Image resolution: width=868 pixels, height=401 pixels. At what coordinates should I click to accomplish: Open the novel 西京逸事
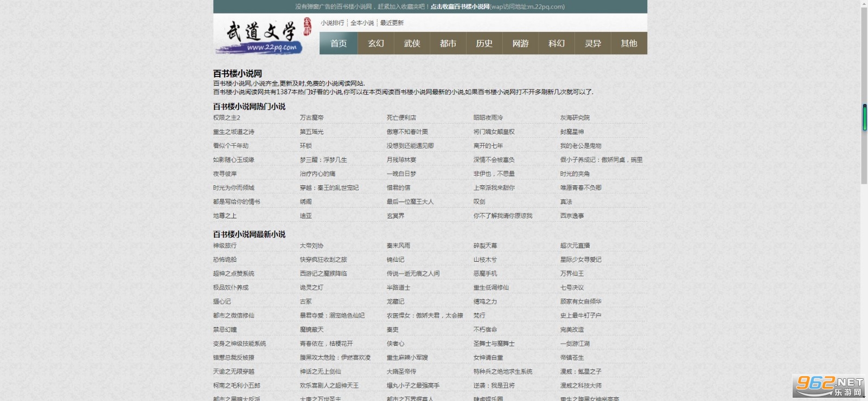(572, 216)
